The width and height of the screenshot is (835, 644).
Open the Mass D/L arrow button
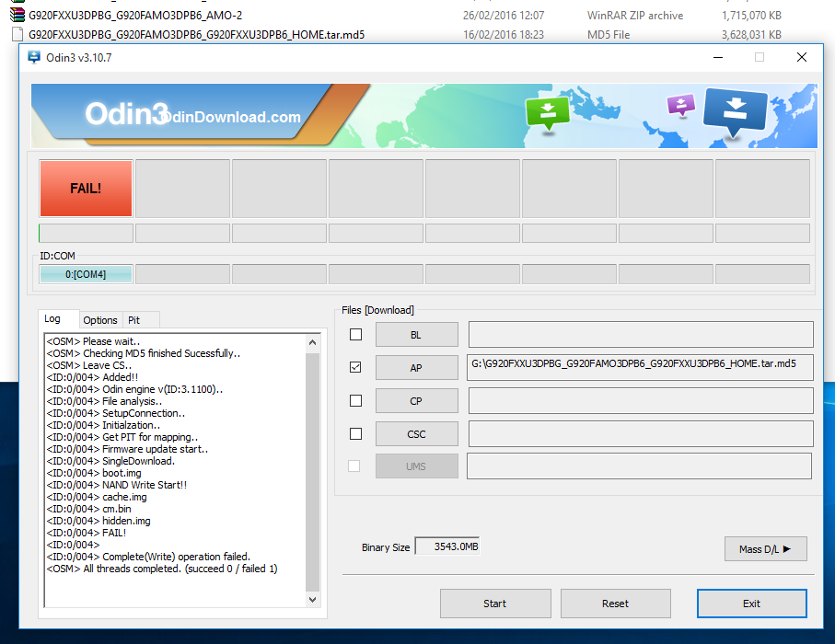765,548
